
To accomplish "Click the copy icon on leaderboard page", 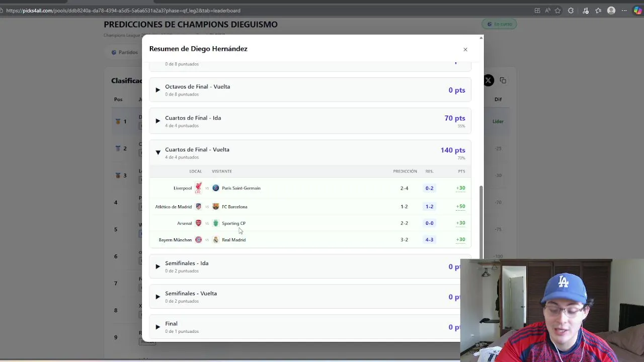I will point(503,80).
